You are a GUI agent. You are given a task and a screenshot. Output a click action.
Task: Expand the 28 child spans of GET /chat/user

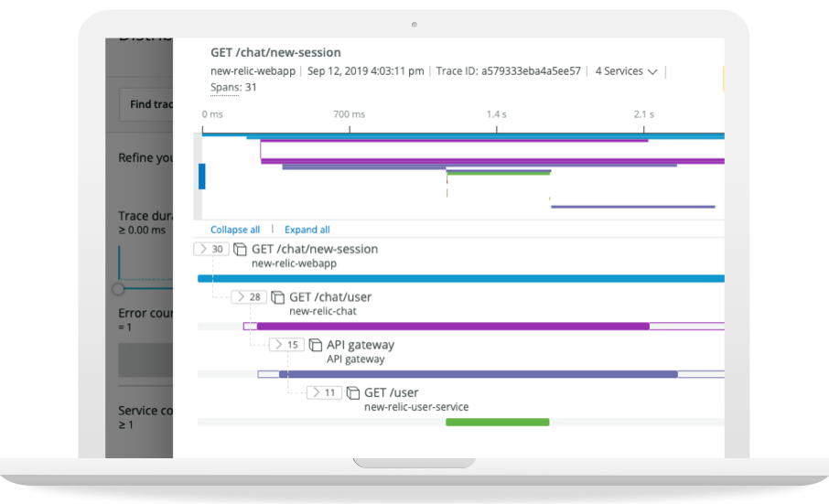point(249,297)
